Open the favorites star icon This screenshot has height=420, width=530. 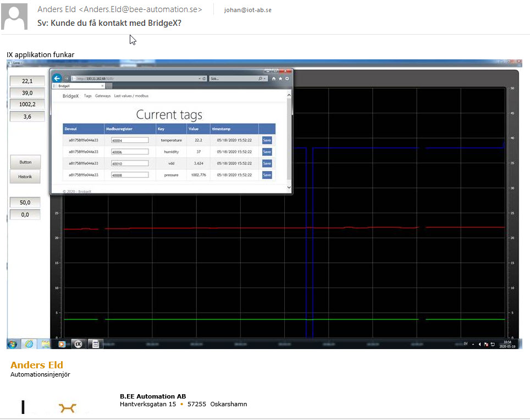point(280,79)
